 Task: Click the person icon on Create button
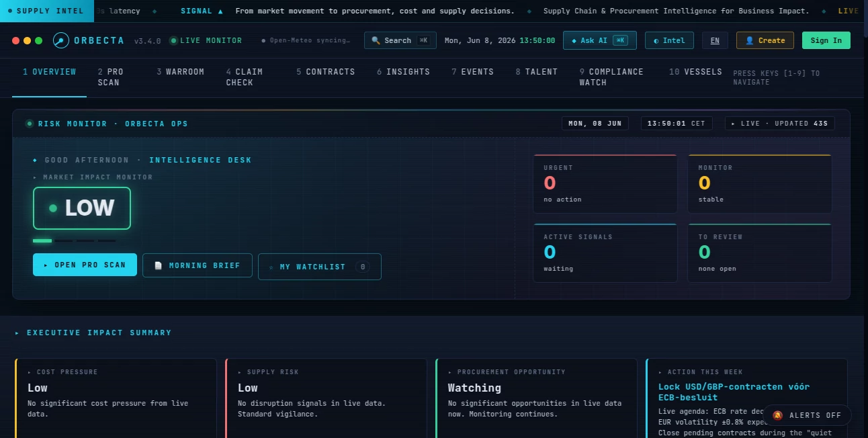[750, 40]
